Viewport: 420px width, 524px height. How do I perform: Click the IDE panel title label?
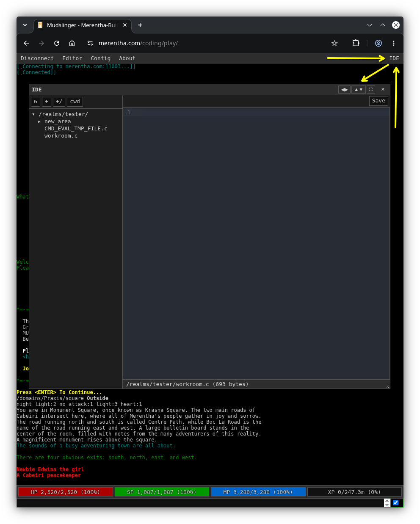click(x=37, y=90)
